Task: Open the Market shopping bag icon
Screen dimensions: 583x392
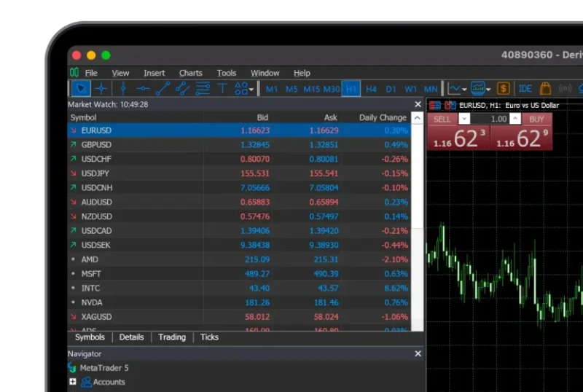Action: click(545, 88)
